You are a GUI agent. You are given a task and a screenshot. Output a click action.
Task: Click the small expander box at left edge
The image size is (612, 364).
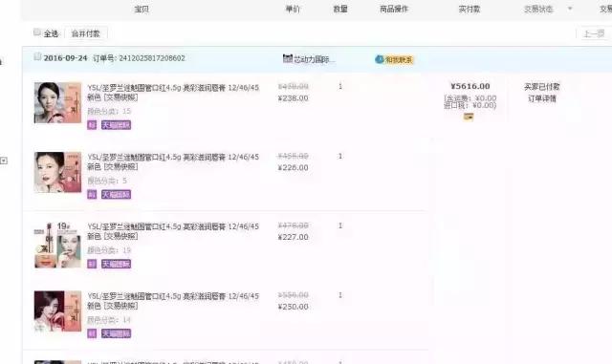tap(4, 161)
